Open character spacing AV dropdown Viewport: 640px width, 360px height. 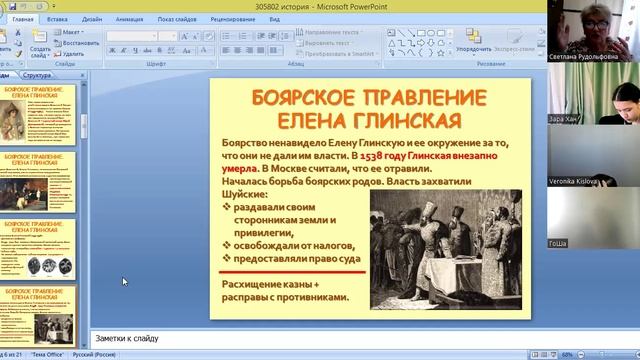172,51
